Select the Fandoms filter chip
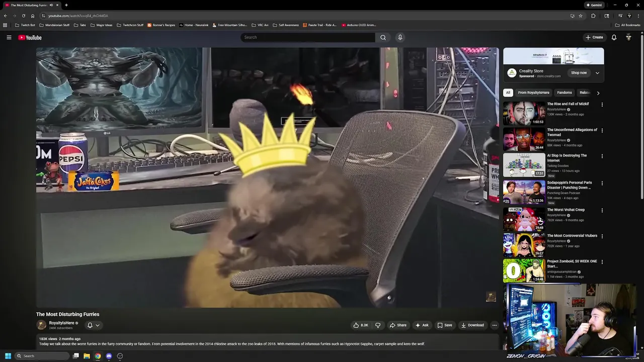This screenshot has width=644, height=362. click(565, 93)
